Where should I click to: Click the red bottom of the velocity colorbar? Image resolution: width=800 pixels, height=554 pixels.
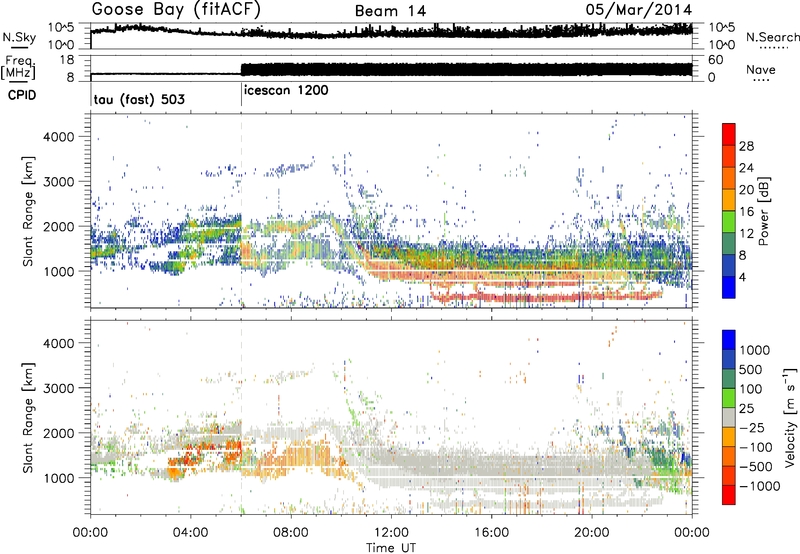coord(729,495)
